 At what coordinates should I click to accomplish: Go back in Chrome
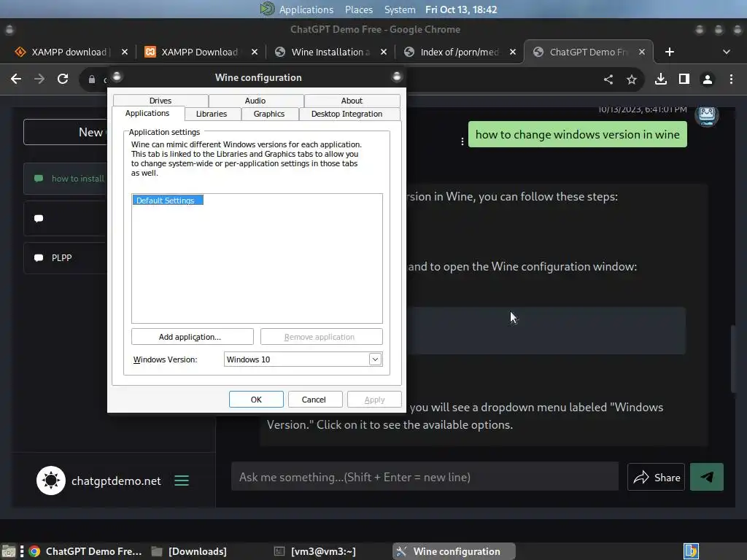click(16, 79)
